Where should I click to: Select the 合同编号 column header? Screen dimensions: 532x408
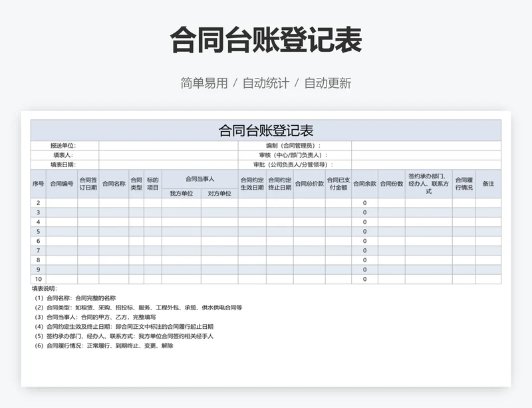pyautogui.click(x=62, y=184)
